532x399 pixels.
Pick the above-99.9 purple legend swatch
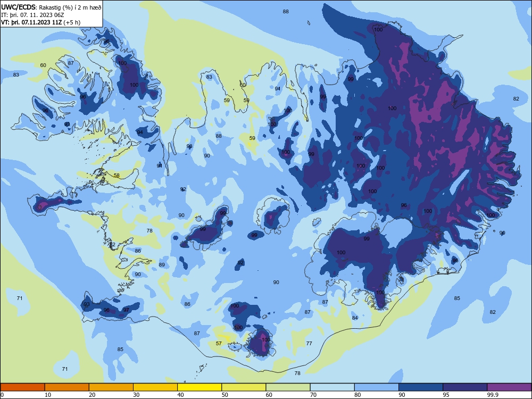(509, 387)
